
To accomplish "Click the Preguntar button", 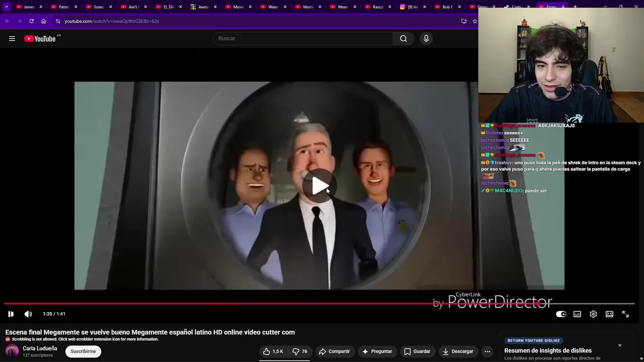I will tap(376, 351).
